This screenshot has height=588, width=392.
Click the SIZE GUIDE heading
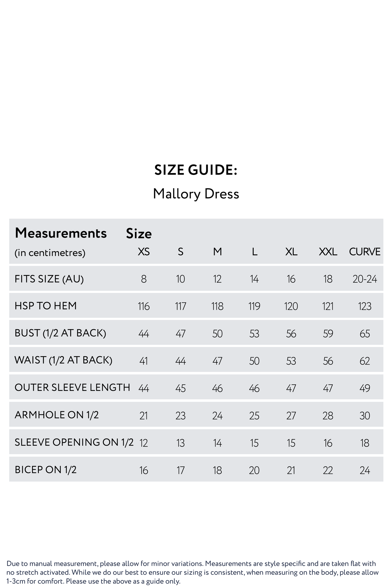tap(196, 170)
